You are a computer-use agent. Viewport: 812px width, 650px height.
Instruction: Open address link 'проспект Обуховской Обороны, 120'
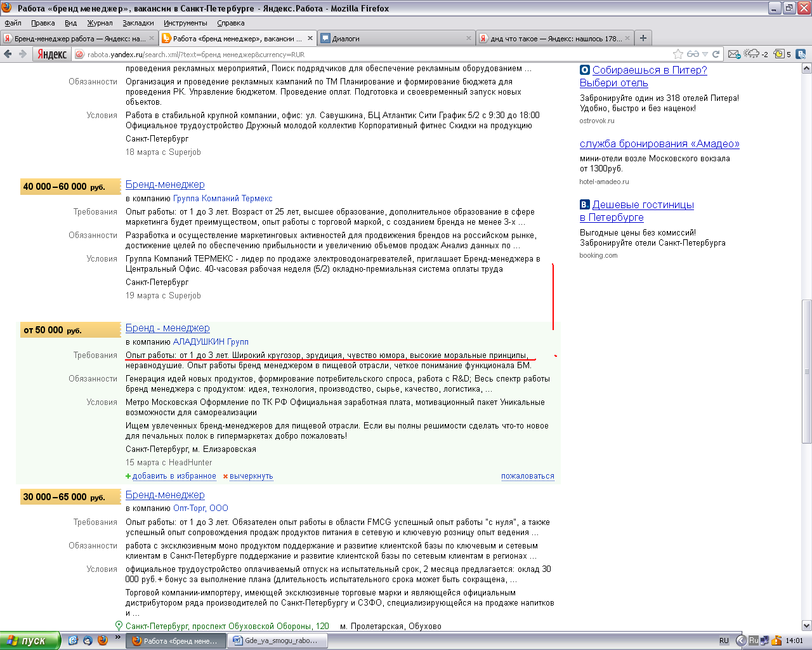[x=227, y=626]
